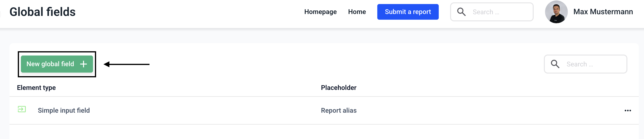
Task: Click the Global fields page title
Action: click(42, 12)
